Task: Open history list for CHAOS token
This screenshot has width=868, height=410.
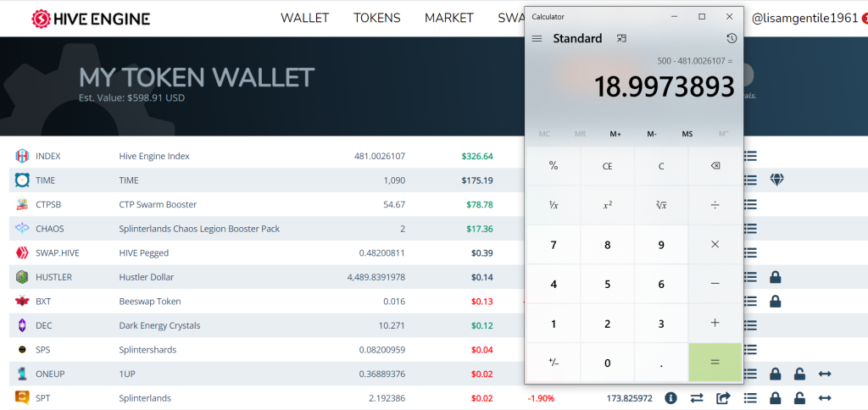Action: point(750,228)
